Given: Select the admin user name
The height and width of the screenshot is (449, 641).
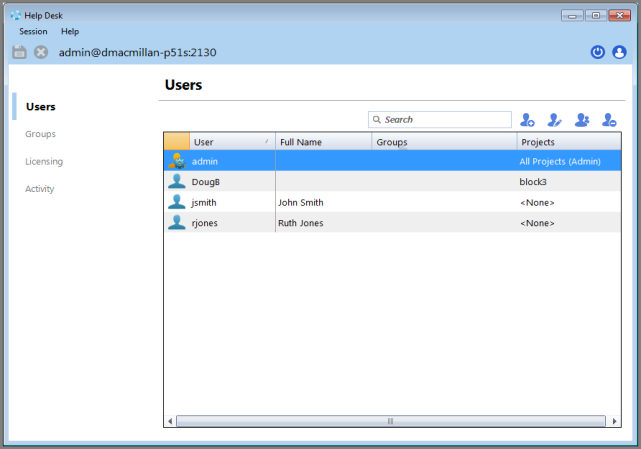Looking at the screenshot, I should [x=204, y=161].
